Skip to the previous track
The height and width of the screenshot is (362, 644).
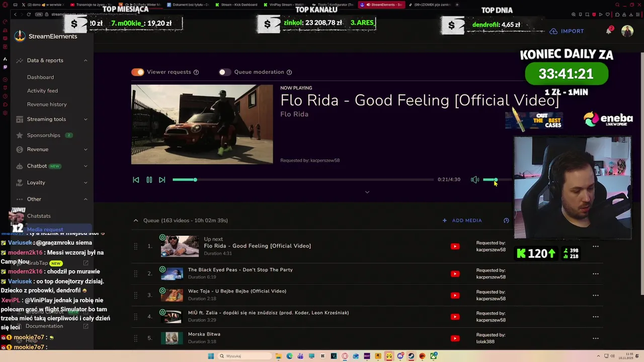(x=136, y=180)
